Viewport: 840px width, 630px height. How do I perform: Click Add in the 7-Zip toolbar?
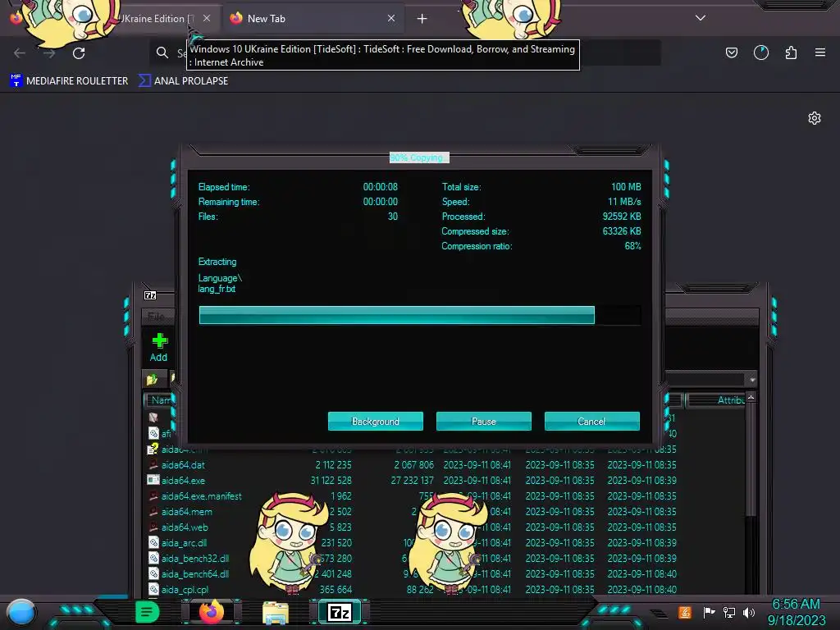[x=158, y=348]
